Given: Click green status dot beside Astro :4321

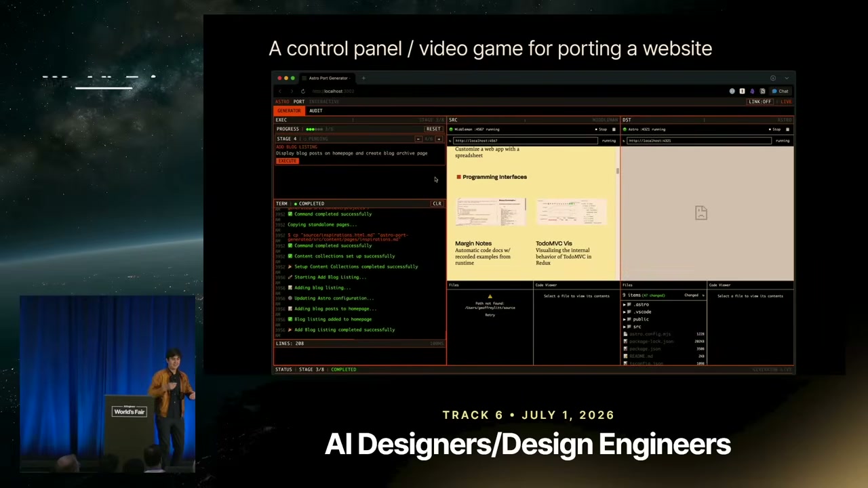Looking at the screenshot, I should [625, 129].
